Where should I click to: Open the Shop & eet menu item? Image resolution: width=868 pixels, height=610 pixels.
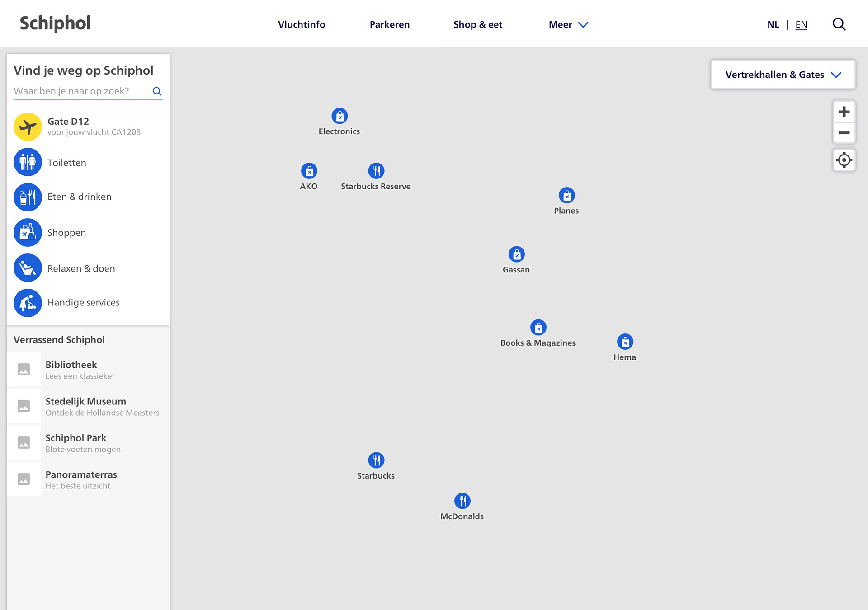point(478,24)
